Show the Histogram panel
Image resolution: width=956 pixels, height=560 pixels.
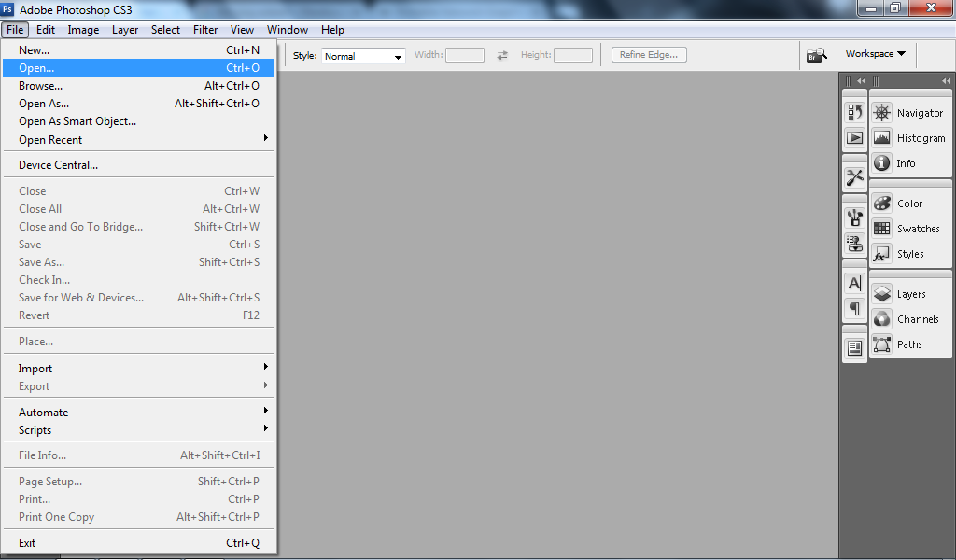pyautogui.click(x=910, y=138)
